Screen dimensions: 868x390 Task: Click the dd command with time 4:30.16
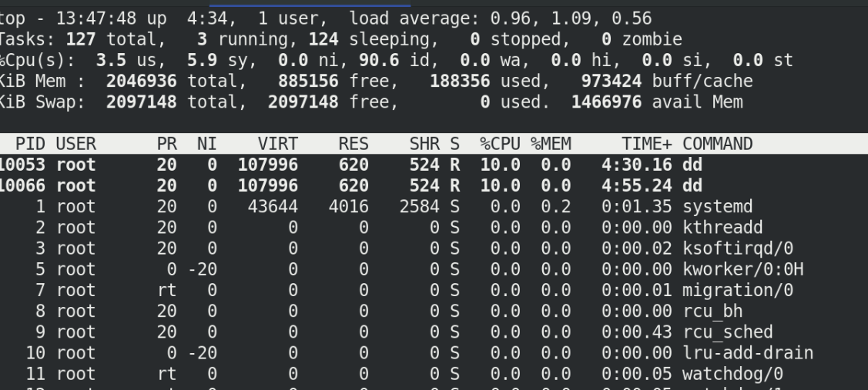(692, 165)
